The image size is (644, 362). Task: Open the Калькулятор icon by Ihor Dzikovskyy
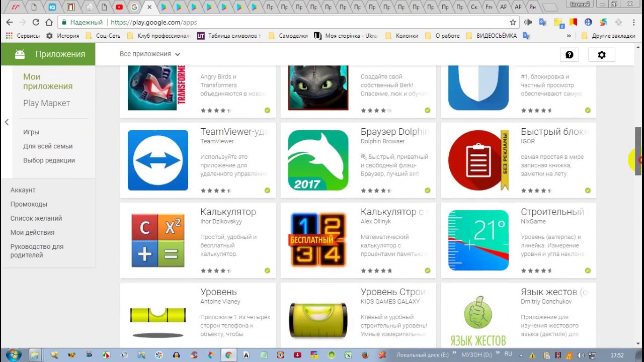click(x=158, y=240)
